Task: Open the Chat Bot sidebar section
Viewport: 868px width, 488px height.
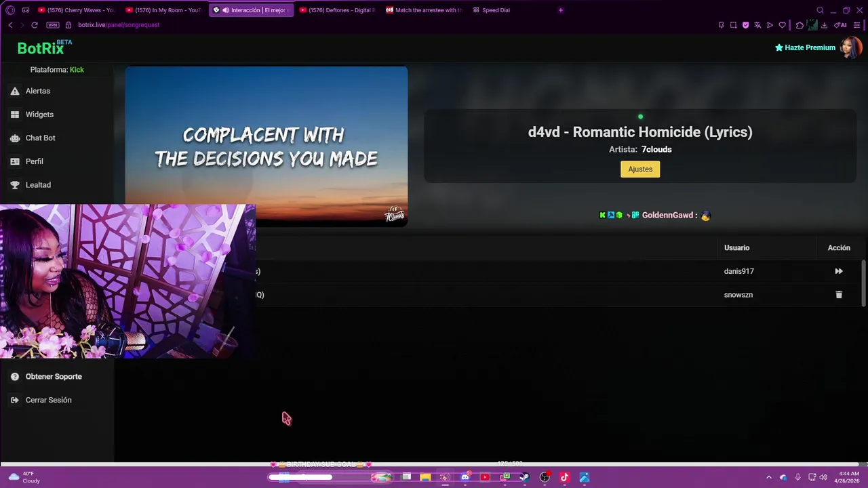Action: 41,138
